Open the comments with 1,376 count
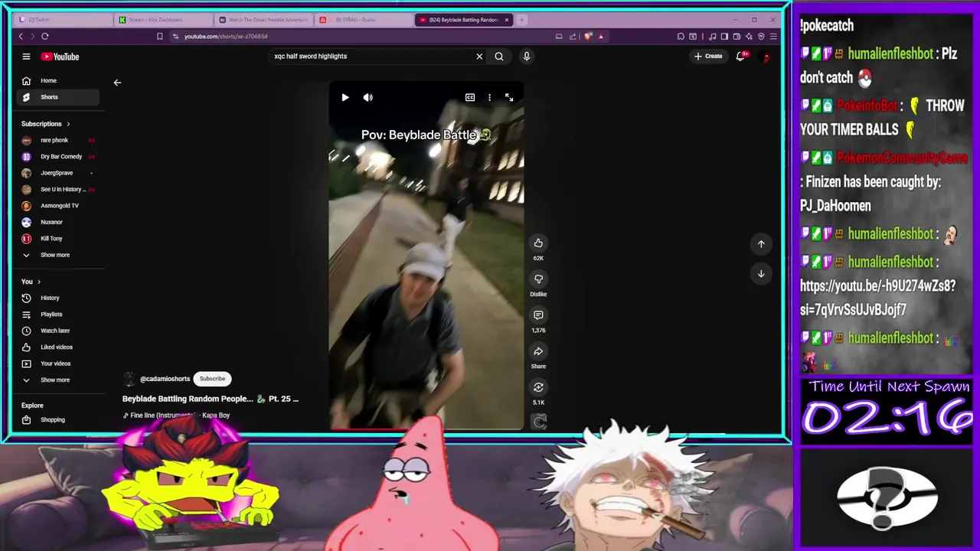 click(x=538, y=315)
